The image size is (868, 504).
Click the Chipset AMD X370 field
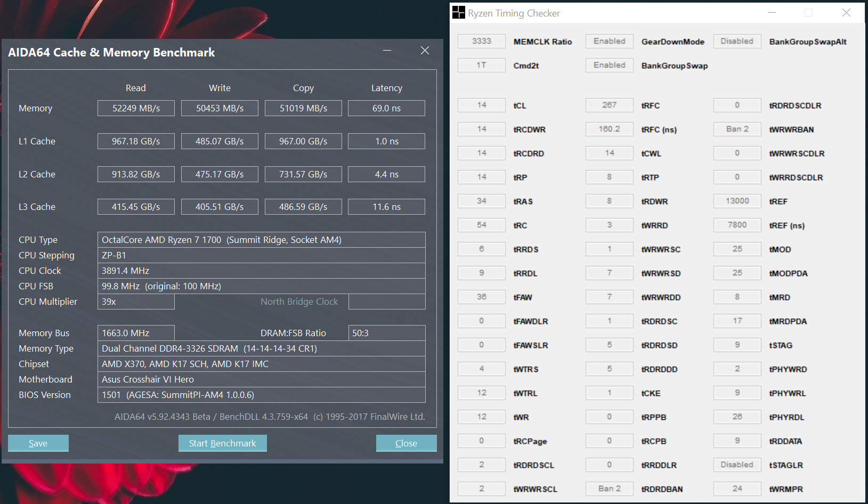pyautogui.click(x=262, y=364)
